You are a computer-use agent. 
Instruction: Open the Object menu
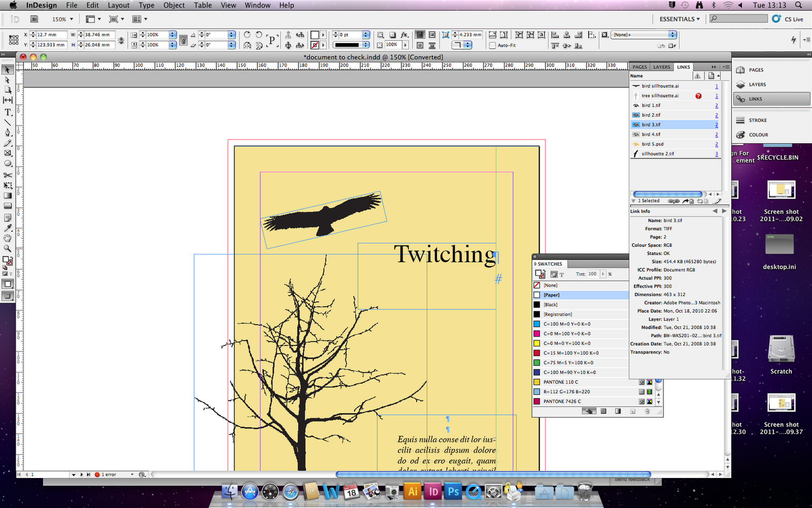click(x=174, y=5)
